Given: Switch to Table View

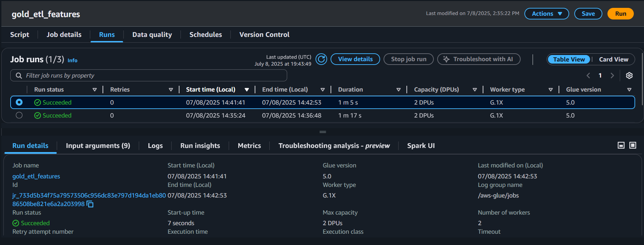Looking at the screenshot, I should 569,59.
